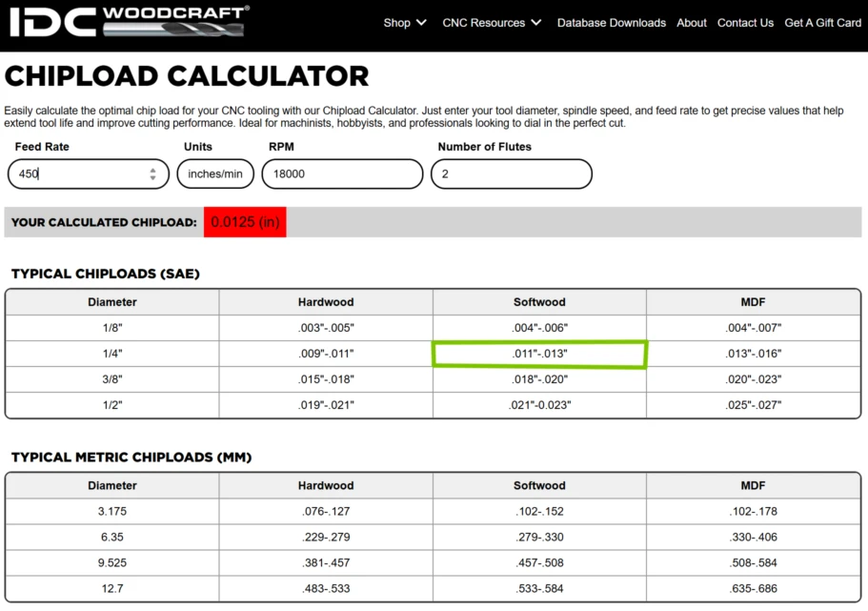Image resolution: width=868 pixels, height=611 pixels.
Task: Click MDF value .020"-.023"
Action: pyautogui.click(x=754, y=379)
